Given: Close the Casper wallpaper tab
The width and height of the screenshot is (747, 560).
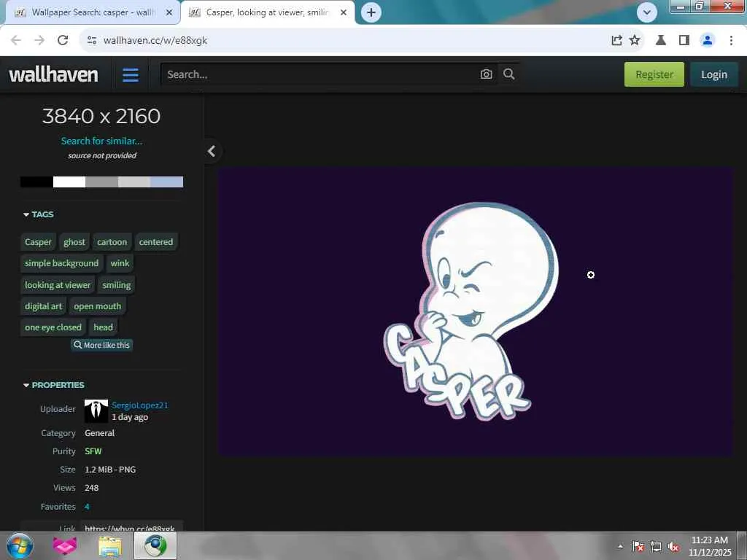Looking at the screenshot, I should click(x=344, y=13).
